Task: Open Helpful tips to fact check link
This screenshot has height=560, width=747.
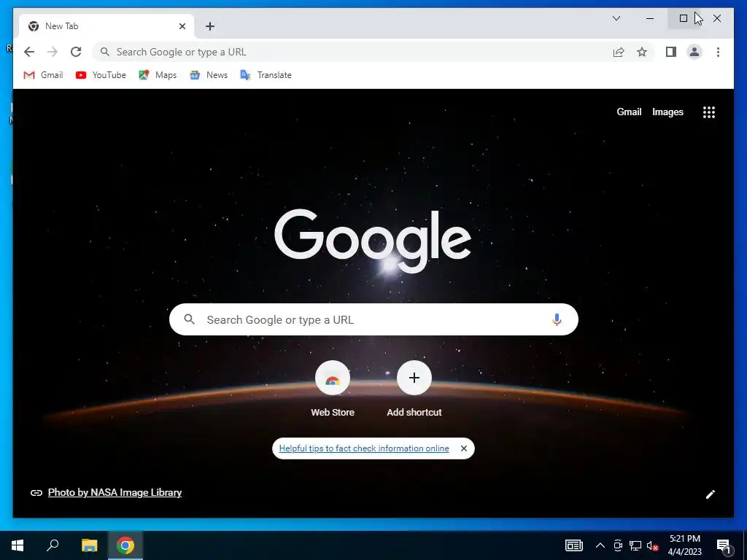Action: [x=364, y=448]
